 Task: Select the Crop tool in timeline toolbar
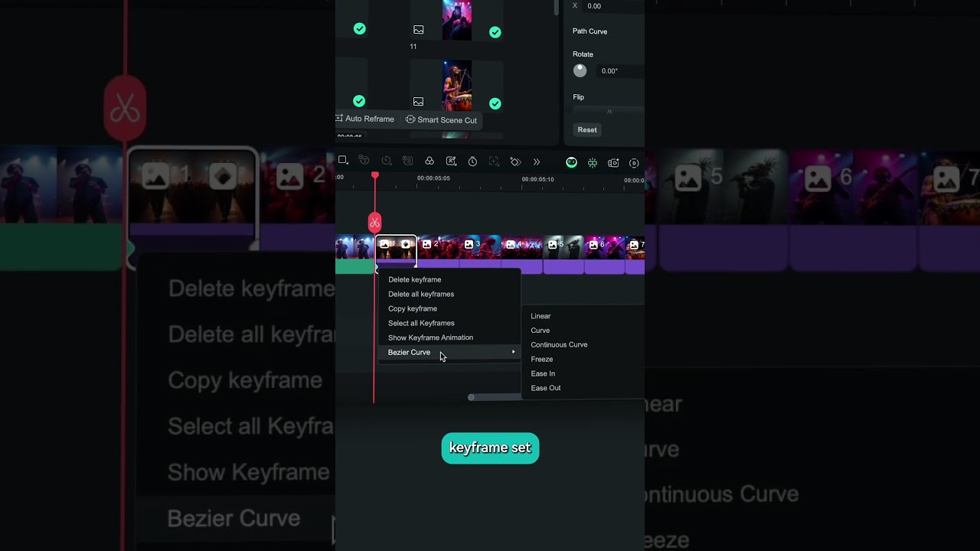pos(343,161)
